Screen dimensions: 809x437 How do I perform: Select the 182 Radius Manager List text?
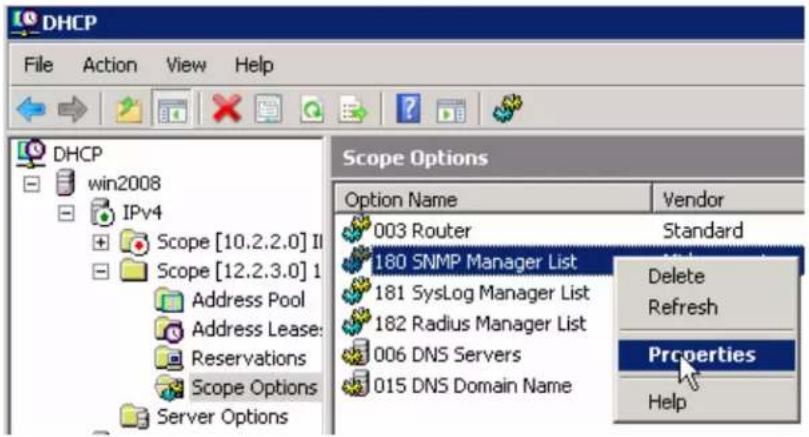480,323
